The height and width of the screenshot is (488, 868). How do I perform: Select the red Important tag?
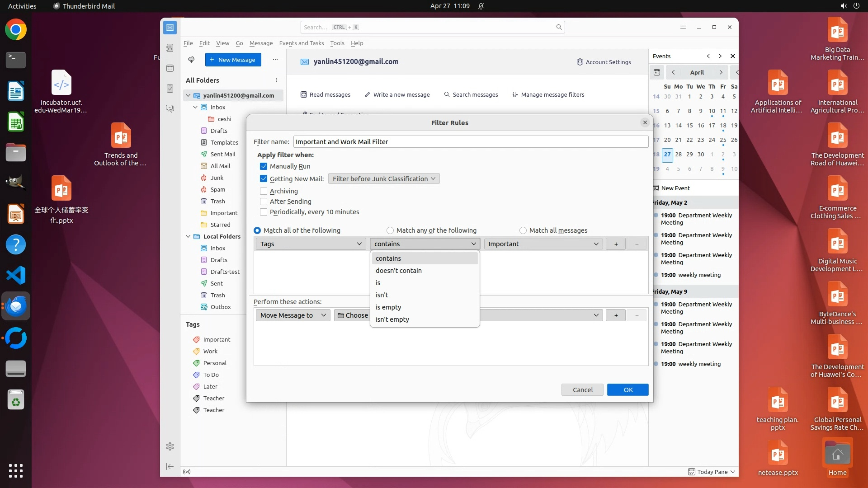tap(216, 340)
